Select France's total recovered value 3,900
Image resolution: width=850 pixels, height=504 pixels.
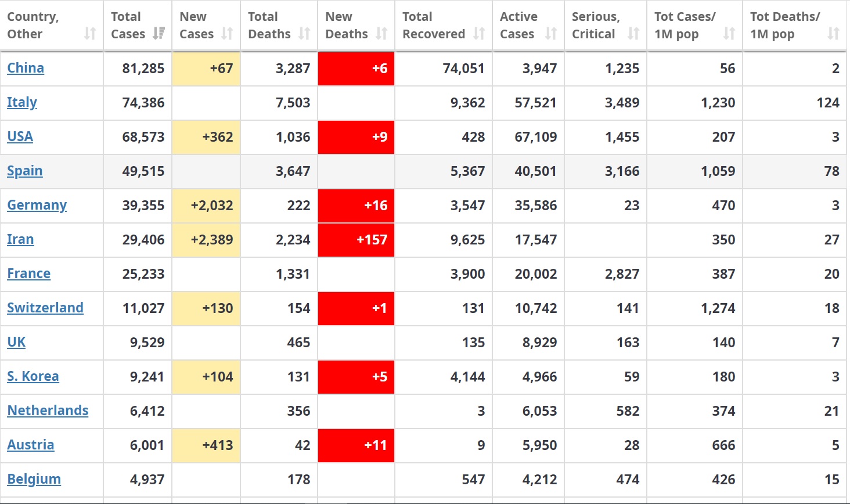pyautogui.click(x=468, y=274)
